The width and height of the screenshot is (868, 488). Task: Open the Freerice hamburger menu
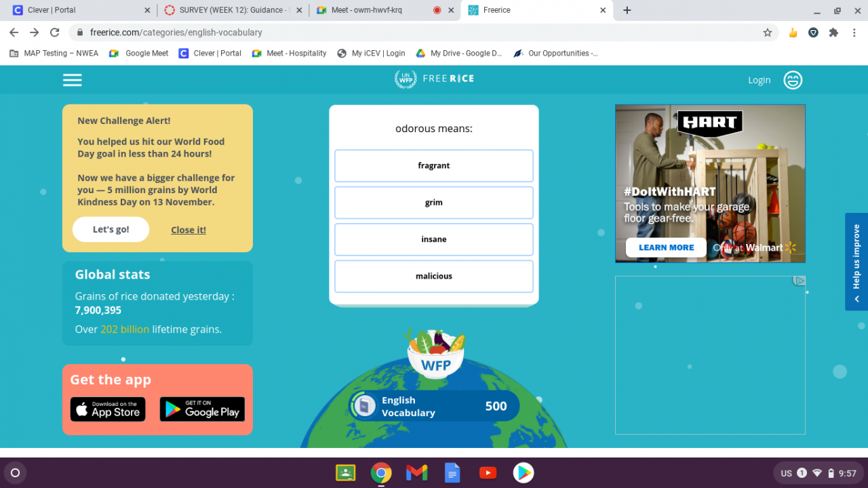pos(73,80)
